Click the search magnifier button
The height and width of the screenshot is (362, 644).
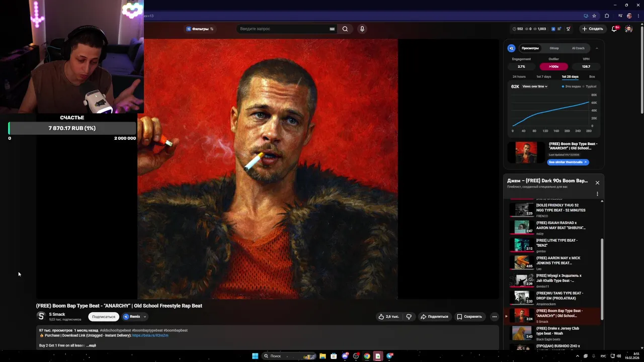pyautogui.click(x=345, y=29)
